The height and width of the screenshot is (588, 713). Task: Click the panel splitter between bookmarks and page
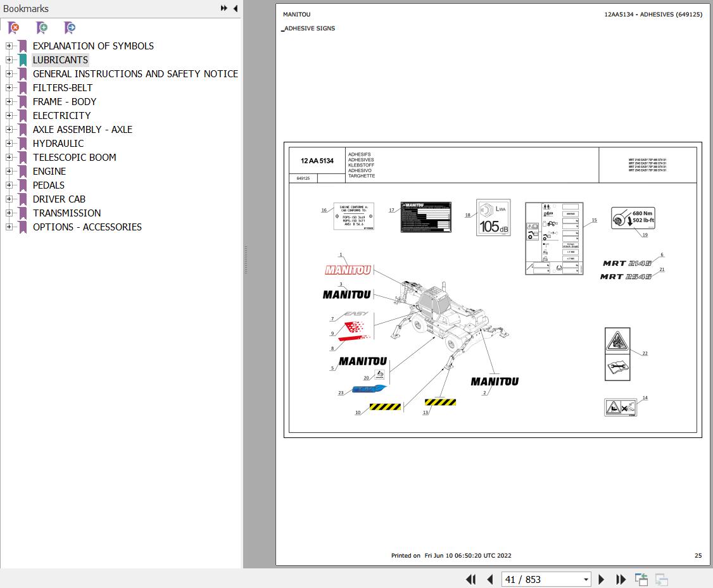click(x=246, y=260)
